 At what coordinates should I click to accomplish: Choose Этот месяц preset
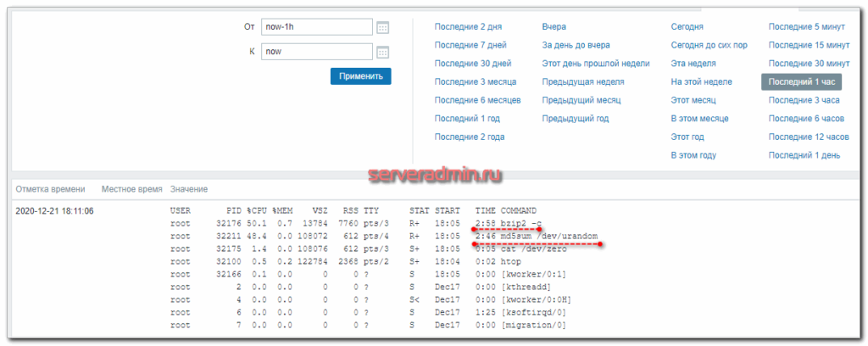point(694,100)
